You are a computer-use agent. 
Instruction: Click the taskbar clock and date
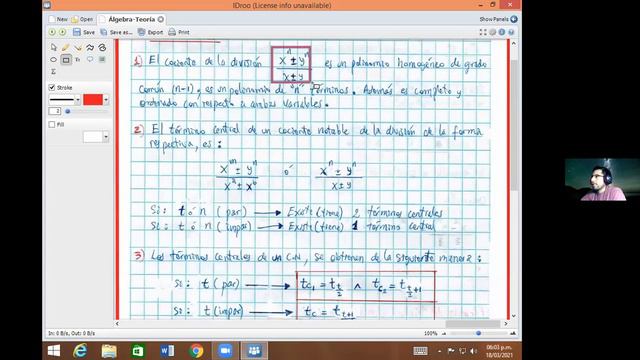pyautogui.click(x=499, y=351)
